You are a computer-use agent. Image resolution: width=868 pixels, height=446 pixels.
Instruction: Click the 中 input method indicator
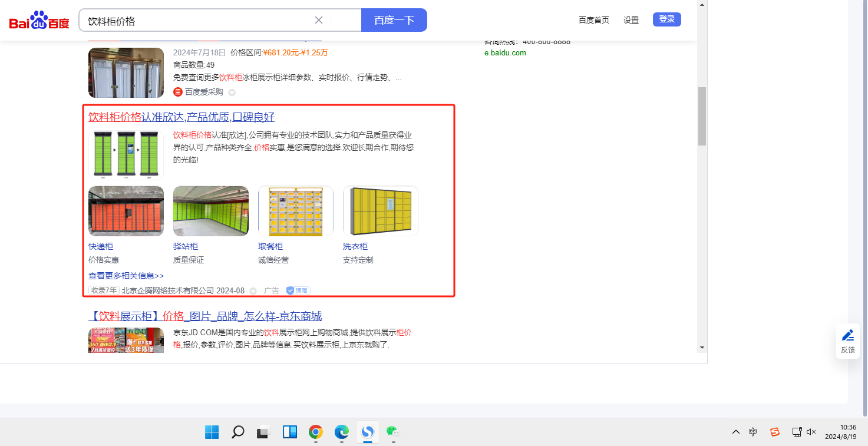point(753,432)
